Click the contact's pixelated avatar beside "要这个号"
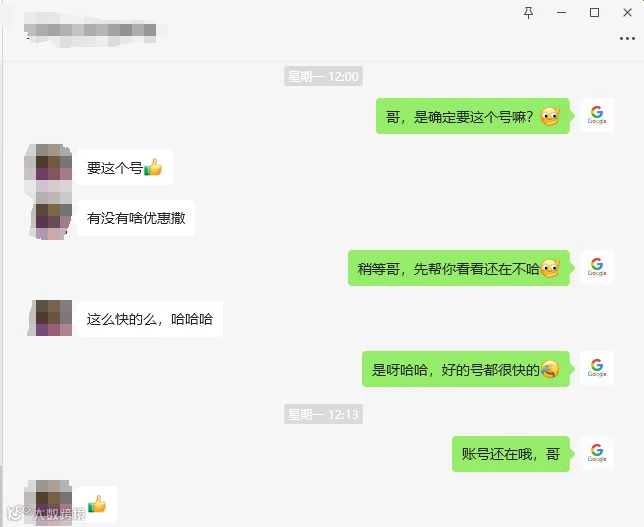 coord(48,163)
